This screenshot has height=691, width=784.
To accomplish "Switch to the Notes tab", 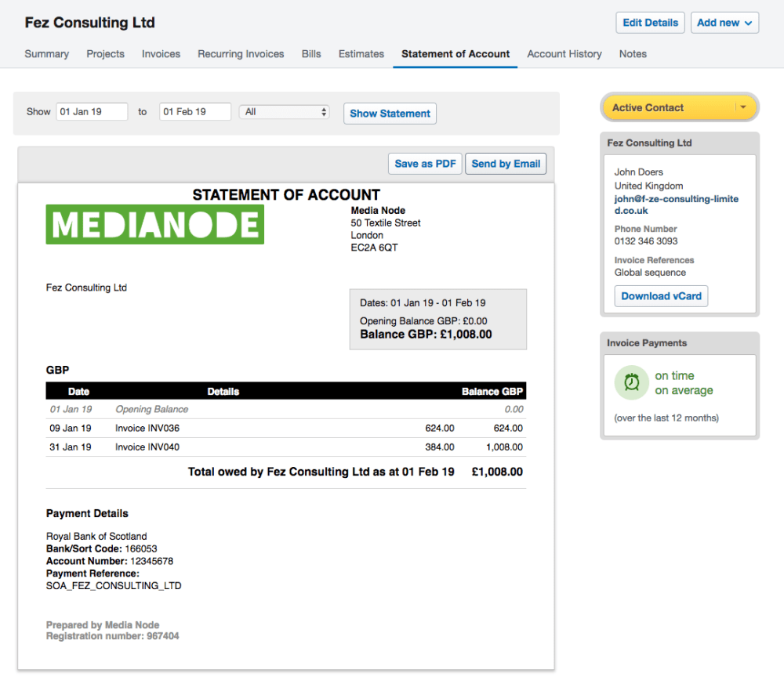I will 633,54.
